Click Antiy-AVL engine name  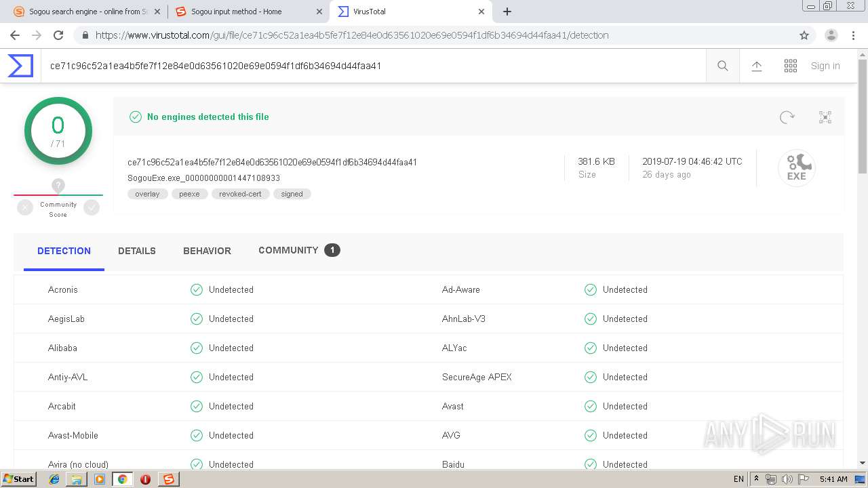(68, 377)
